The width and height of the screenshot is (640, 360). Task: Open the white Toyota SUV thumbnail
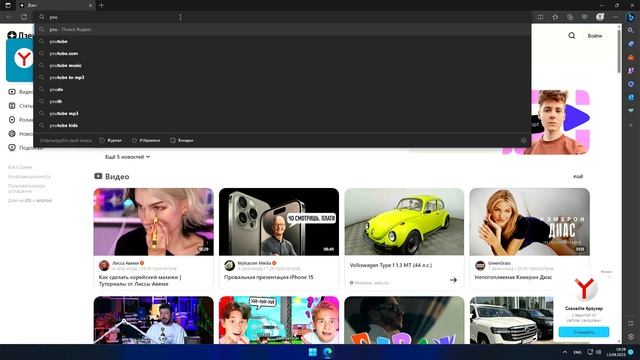(x=511, y=320)
